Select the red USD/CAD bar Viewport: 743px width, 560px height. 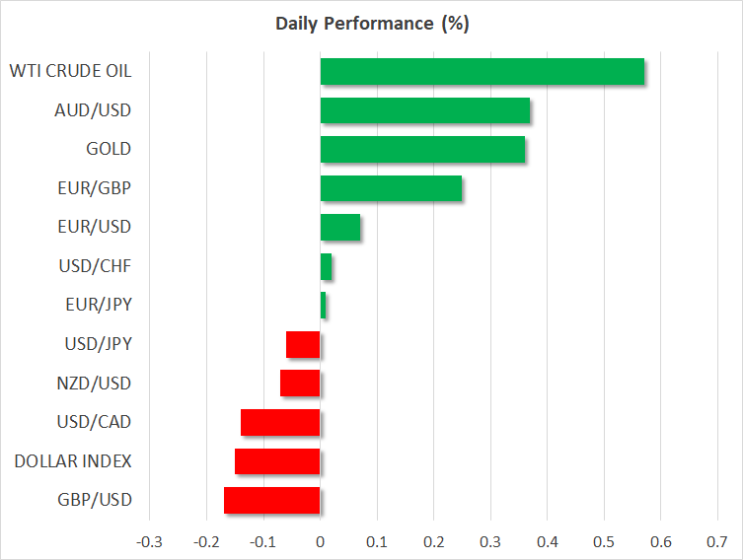click(x=280, y=422)
